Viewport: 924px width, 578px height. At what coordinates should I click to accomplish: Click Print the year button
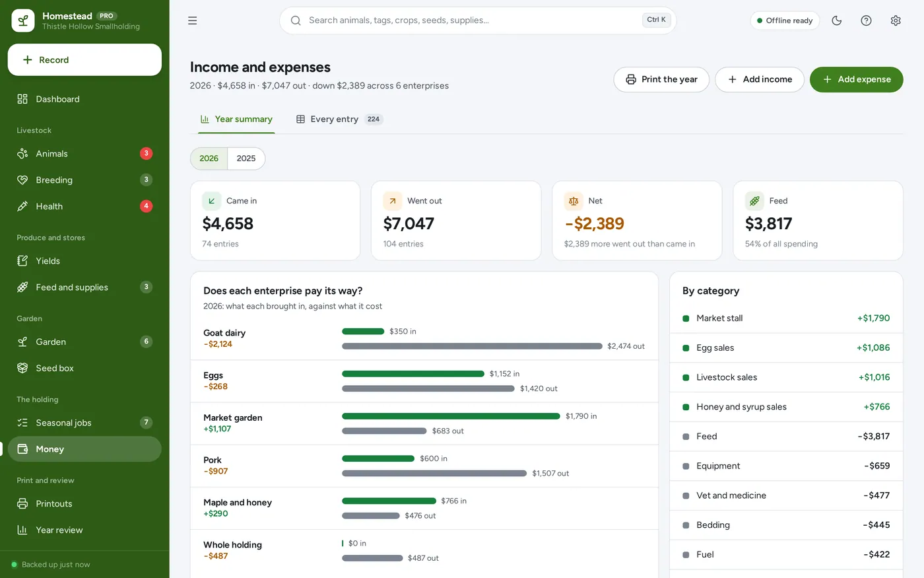click(661, 80)
